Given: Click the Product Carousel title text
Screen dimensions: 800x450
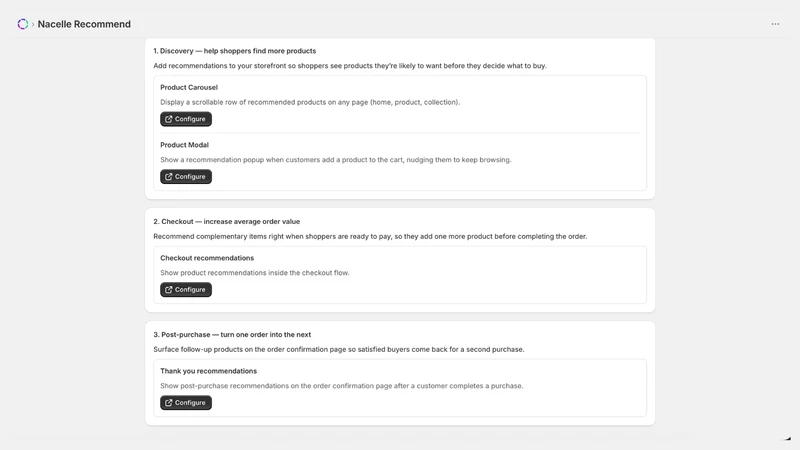Looking at the screenshot, I should pyautogui.click(x=189, y=87).
